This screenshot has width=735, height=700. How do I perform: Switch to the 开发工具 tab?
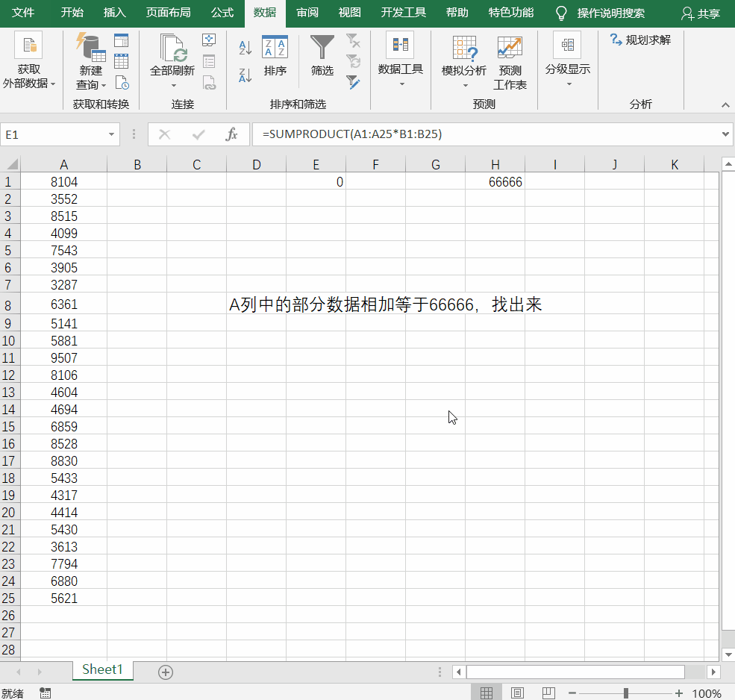coord(403,13)
